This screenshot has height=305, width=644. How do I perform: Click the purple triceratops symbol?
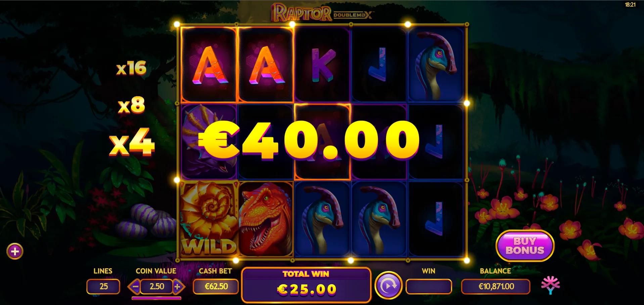pyautogui.click(x=209, y=142)
